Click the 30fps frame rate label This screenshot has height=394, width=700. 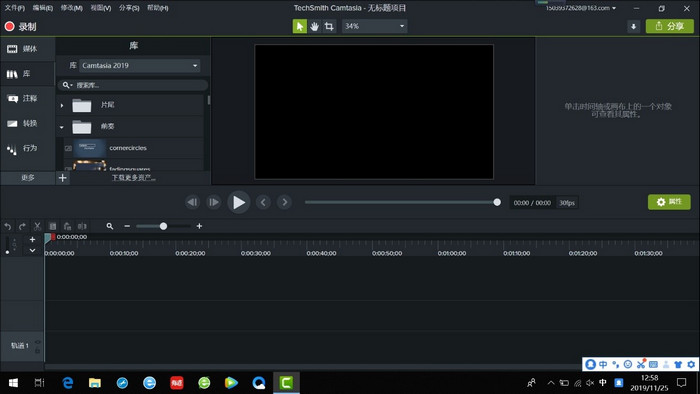coord(567,203)
